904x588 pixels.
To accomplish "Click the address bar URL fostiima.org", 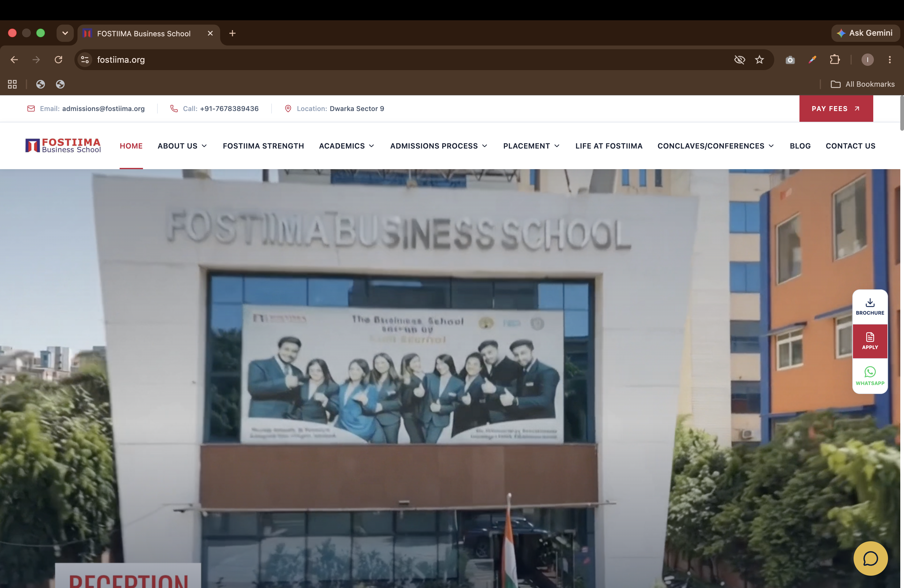I will click(121, 60).
